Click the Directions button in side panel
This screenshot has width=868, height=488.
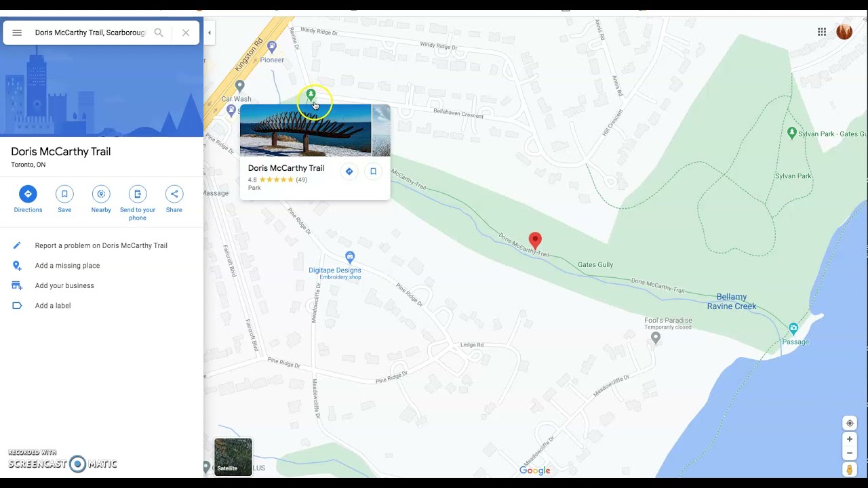[28, 199]
